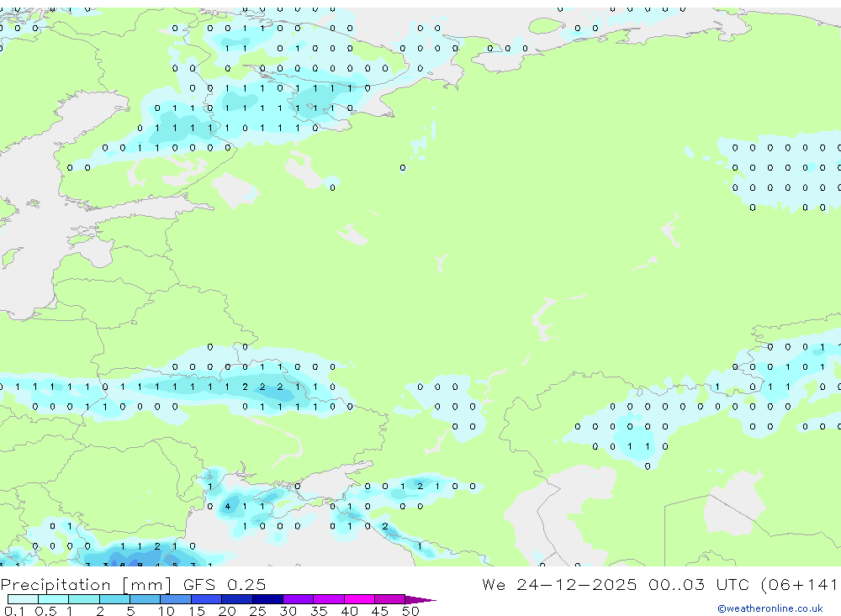The width and height of the screenshot is (841, 616).
Task: Click the forecast run label "(06+141"
Action: (799, 584)
